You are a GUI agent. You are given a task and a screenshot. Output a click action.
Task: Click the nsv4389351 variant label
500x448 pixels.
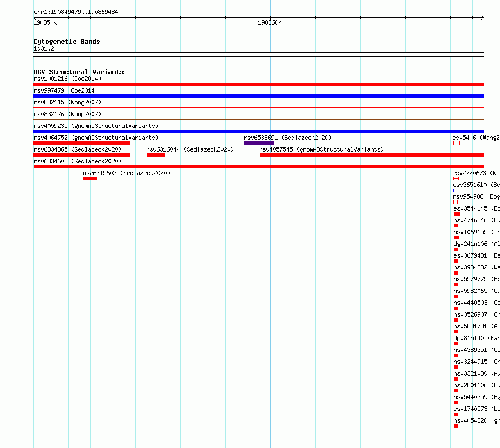[477, 350]
